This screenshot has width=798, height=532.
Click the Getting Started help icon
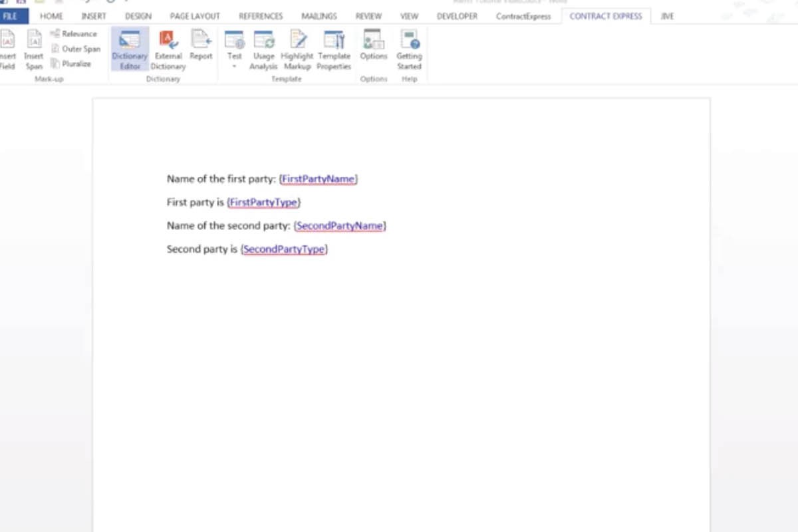pos(409,50)
